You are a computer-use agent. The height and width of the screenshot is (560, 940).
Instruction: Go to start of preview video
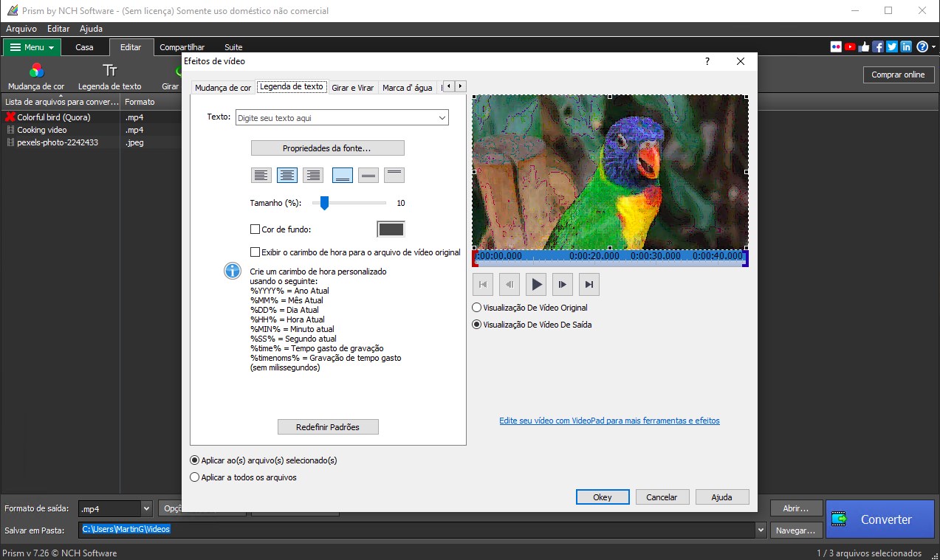tap(483, 284)
